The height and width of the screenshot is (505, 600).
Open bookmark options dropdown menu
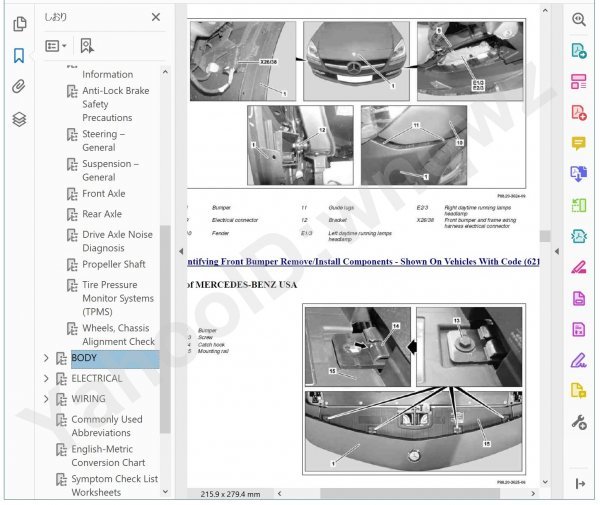(56, 46)
